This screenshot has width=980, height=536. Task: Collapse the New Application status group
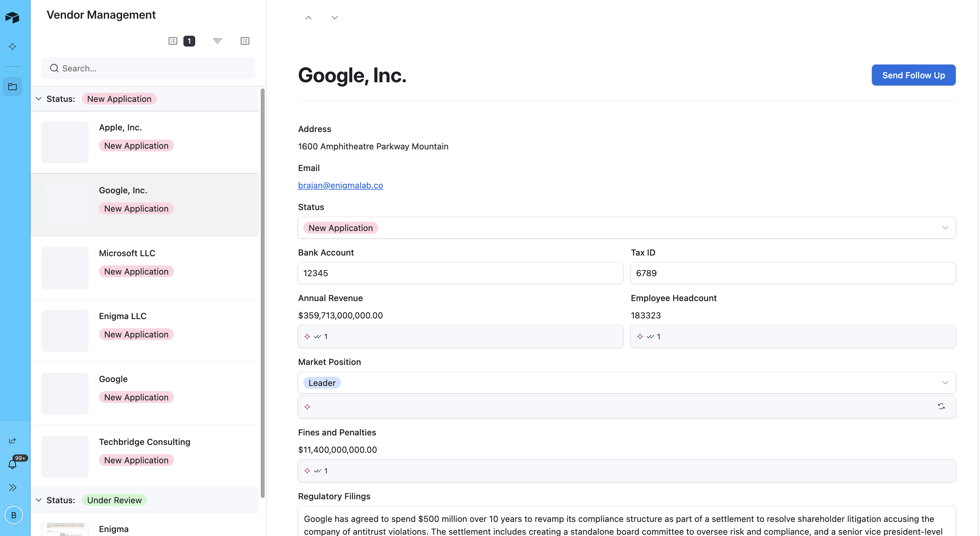pos(39,99)
